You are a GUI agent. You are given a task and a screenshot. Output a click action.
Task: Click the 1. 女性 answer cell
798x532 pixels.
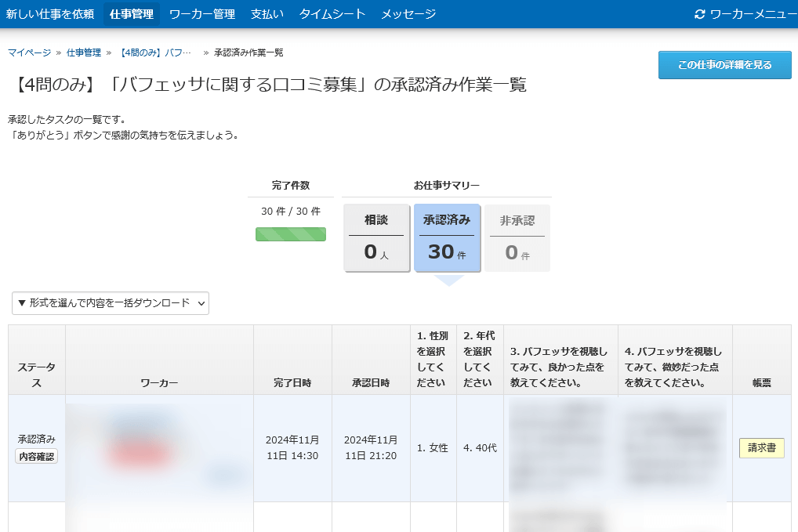[x=433, y=448]
